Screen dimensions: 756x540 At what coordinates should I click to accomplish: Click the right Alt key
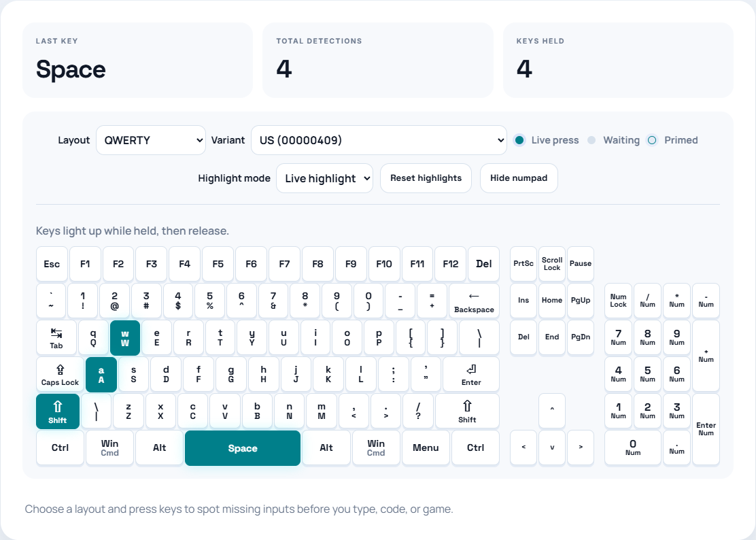click(326, 448)
